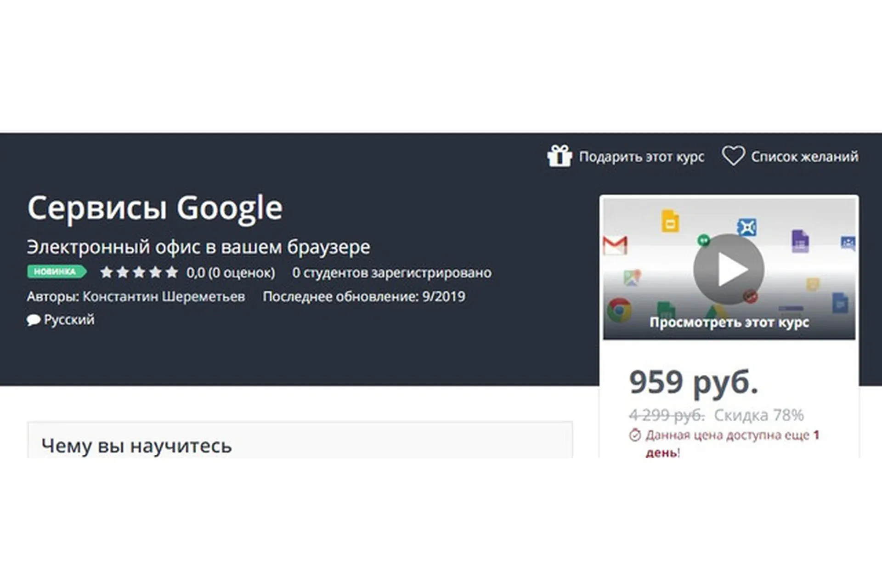Viewport: 882px width, 588px height.
Task: Click the speech bubble language icon
Action: tap(34, 320)
